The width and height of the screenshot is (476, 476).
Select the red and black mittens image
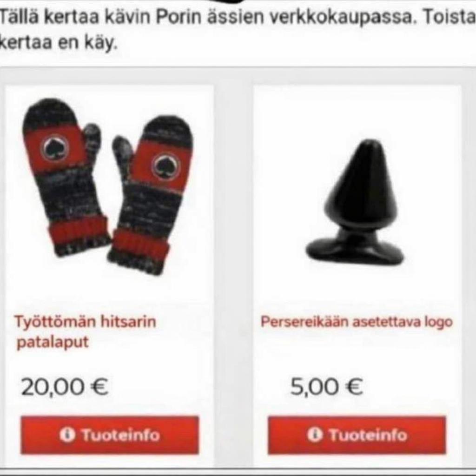108,186
